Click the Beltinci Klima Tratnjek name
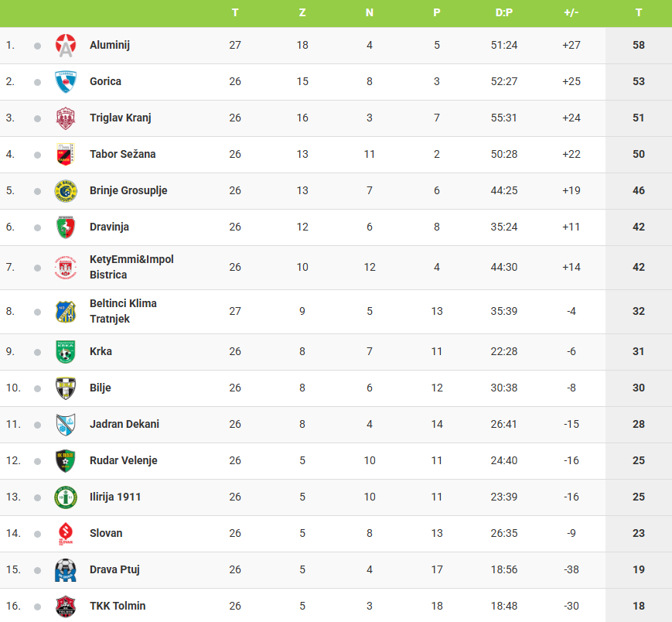672x622 pixels. point(123,311)
